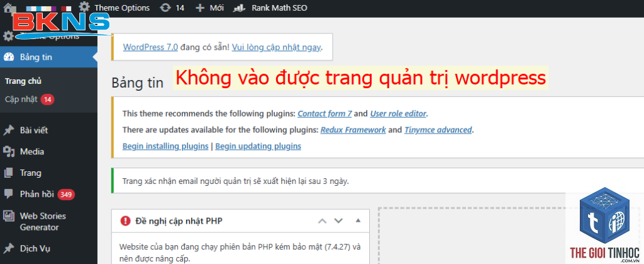Click the plus icon beside Mới
644x264 pixels.
[199, 8]
